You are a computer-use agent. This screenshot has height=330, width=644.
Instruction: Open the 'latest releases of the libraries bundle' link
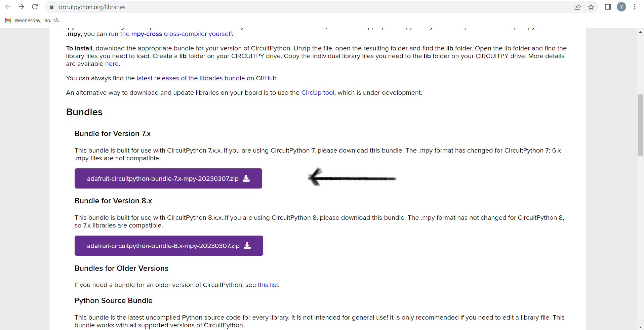coord(190,78)
